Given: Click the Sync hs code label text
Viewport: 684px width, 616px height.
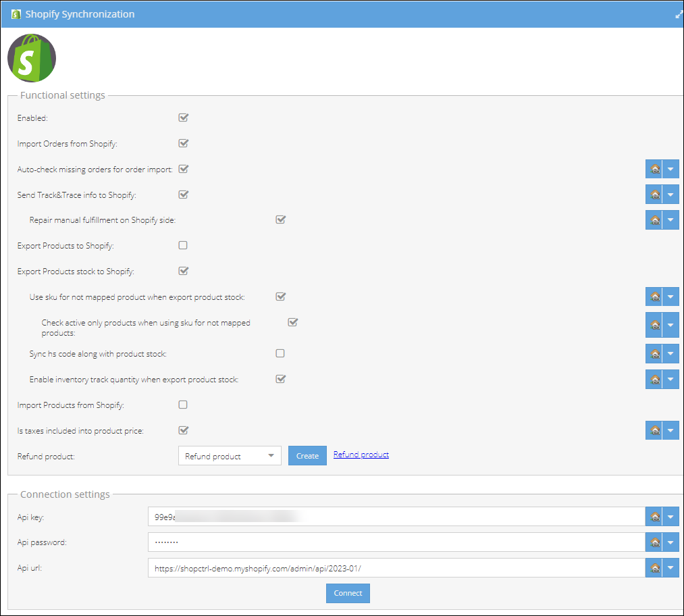Looking at the screenshot, I should point(98,353).
